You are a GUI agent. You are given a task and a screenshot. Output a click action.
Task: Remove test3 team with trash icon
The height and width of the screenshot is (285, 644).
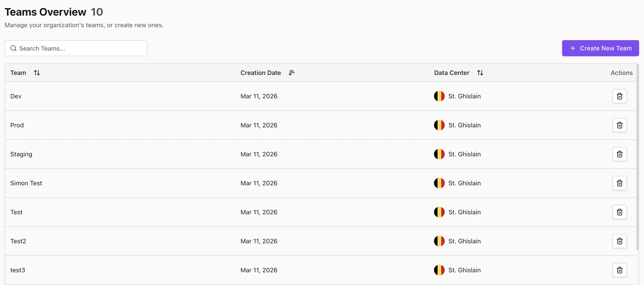619,270
